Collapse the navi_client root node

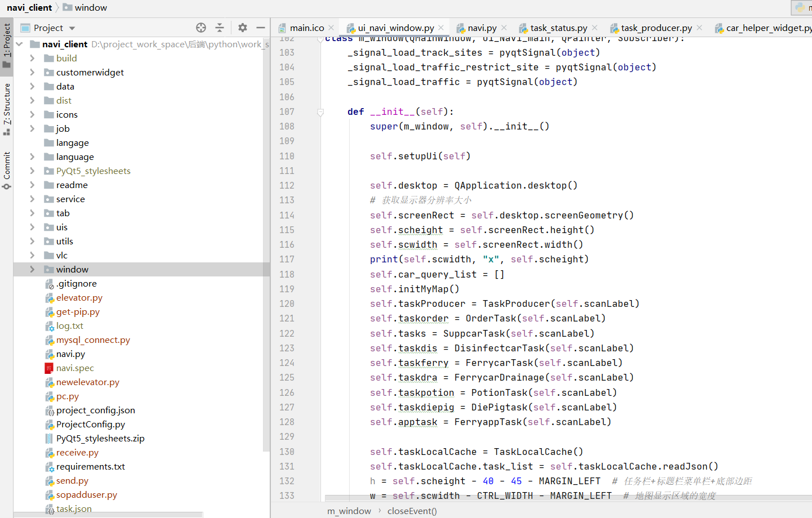pyautogui.click(x=20, y=44)
